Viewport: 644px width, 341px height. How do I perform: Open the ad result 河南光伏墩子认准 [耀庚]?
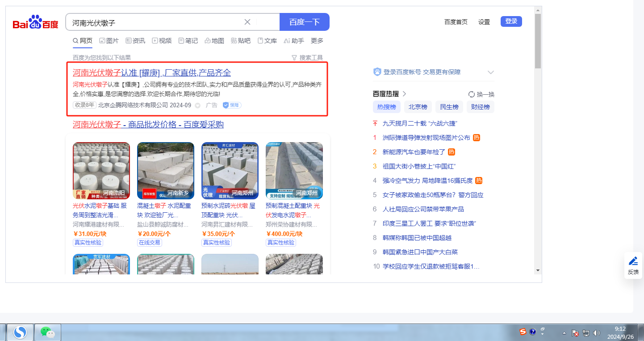pos(152,73)
